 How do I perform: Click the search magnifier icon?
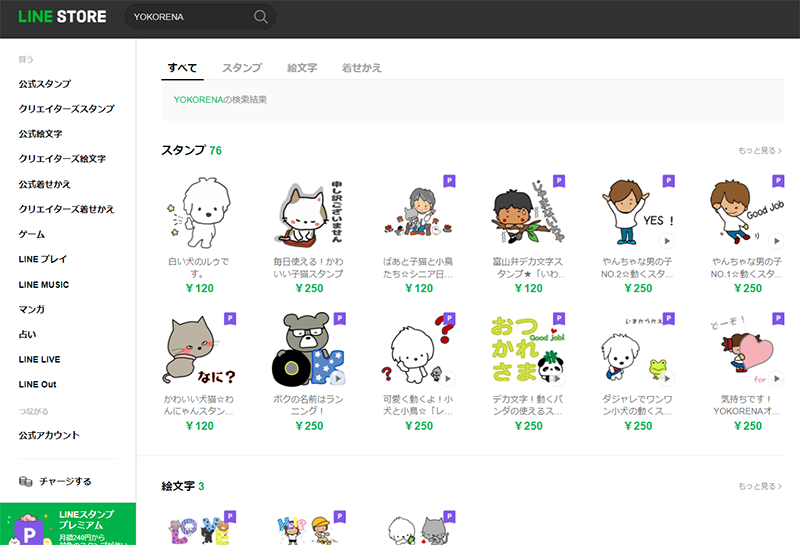[x=260, y=17]
